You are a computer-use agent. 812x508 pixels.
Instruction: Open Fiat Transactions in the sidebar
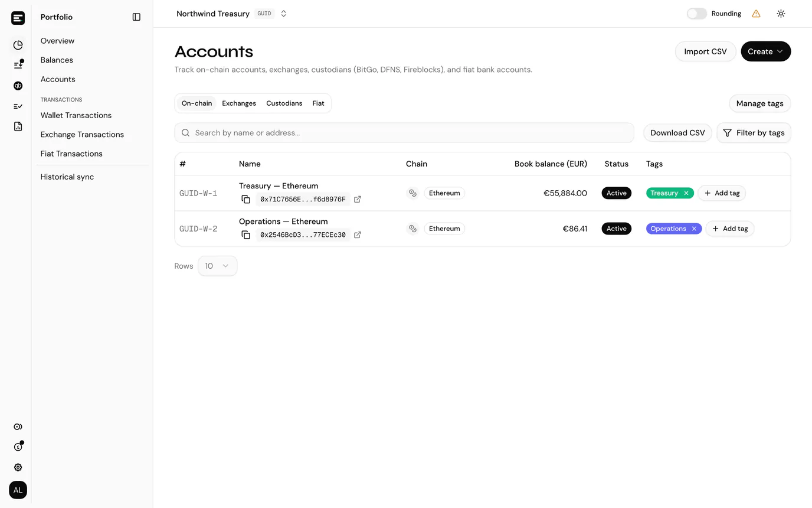pos(71,154)
